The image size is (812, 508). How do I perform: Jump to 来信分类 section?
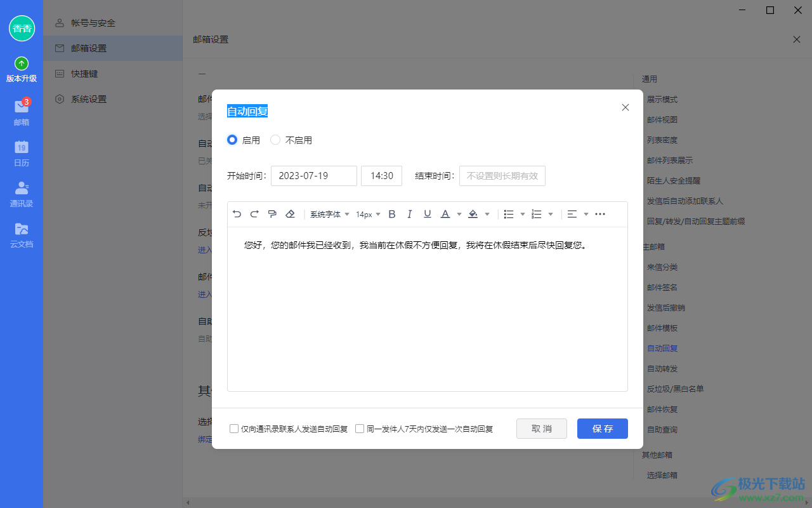point(662,267)
